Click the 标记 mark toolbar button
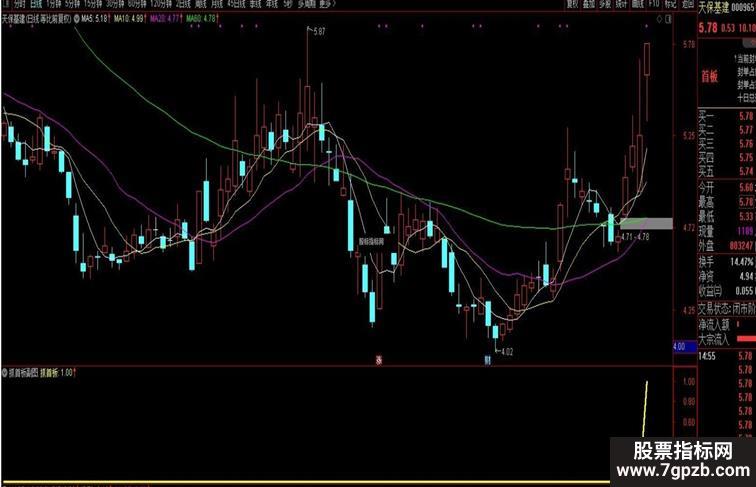Image resolution: width=756 pixels, height=487 pixels. [x=670, y=4]
